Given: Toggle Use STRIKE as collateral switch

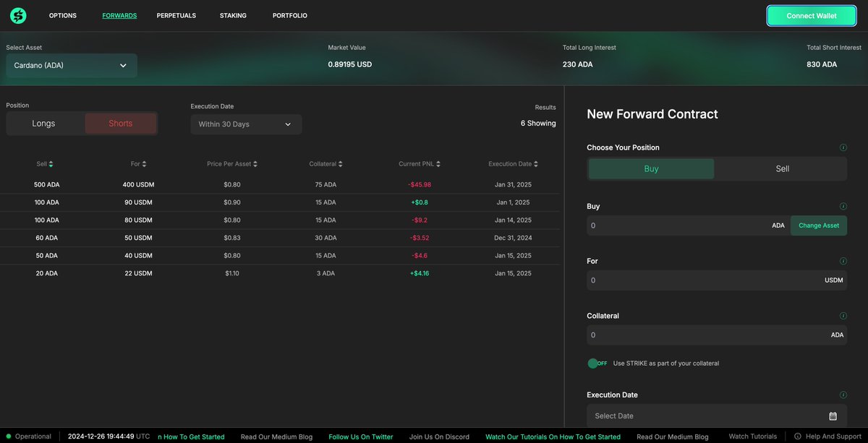Looking at the screenshot, I should point(597,363).
